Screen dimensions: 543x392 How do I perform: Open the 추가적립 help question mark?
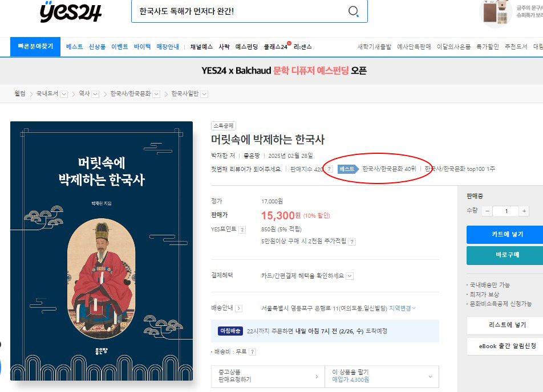352,242
